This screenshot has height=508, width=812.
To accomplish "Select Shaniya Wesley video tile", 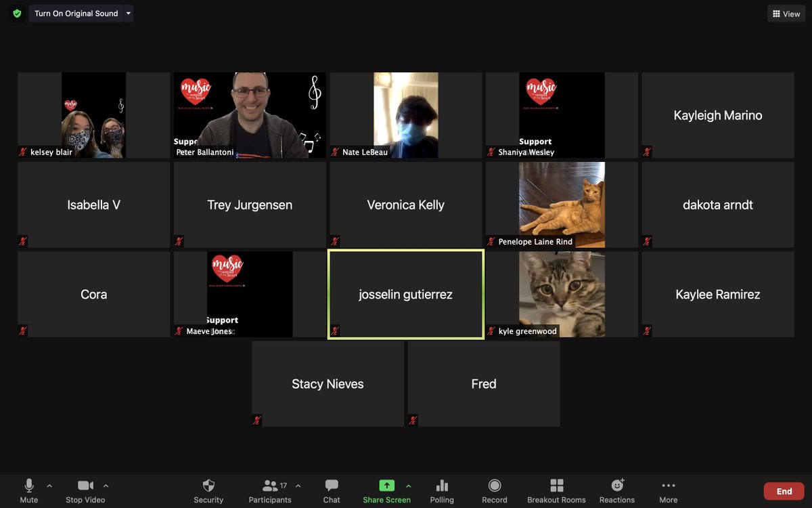I will coord(562,115).
